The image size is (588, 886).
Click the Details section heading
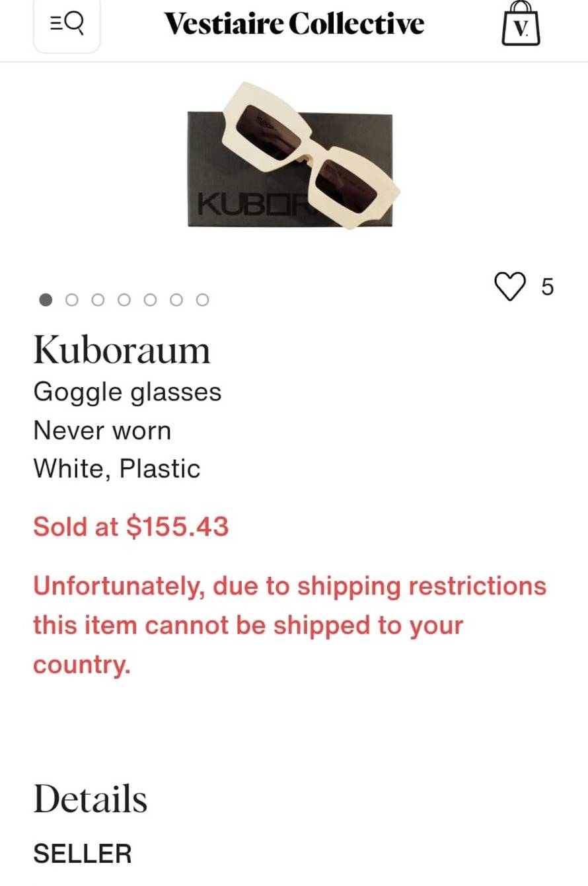coord(90,798)
